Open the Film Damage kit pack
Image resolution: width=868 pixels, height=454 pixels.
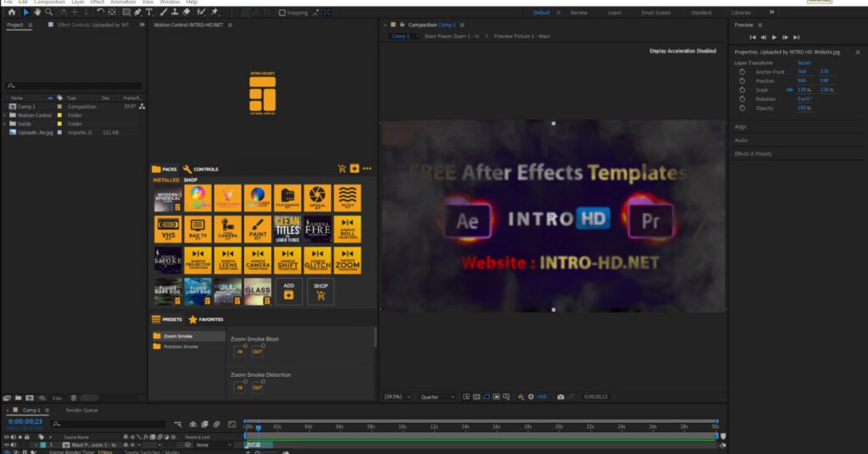pyautogui.click(x=287, y=198)
